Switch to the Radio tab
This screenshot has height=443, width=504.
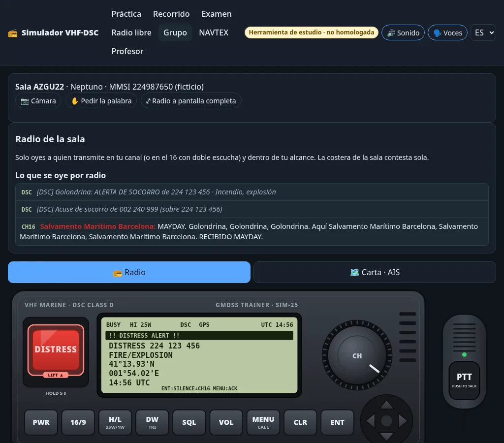[x=129, y=272]
